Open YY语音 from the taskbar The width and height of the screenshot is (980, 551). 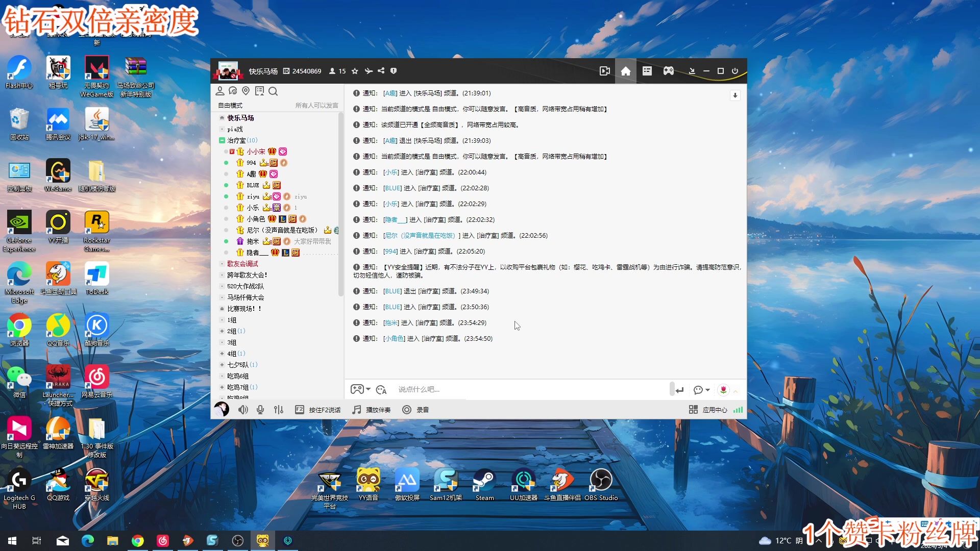click(263, 541)
